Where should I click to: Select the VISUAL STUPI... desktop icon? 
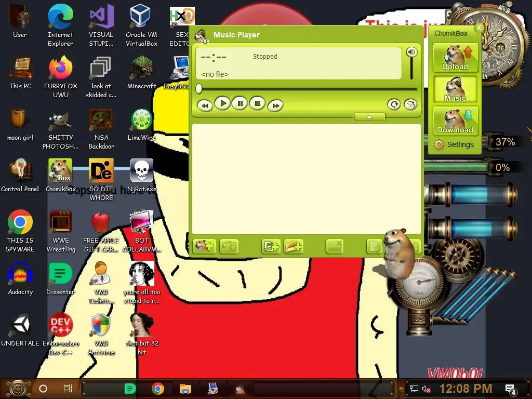(101, 25)
